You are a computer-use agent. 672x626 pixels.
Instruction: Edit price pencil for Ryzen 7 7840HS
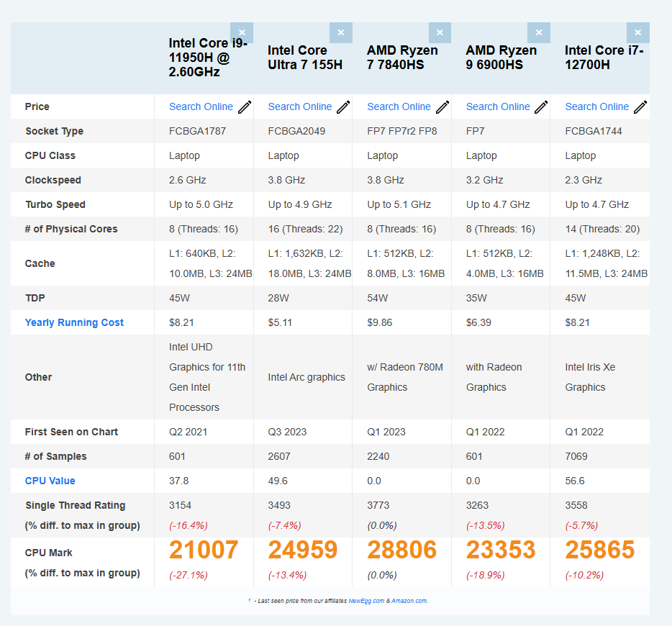tap(442, 107)
